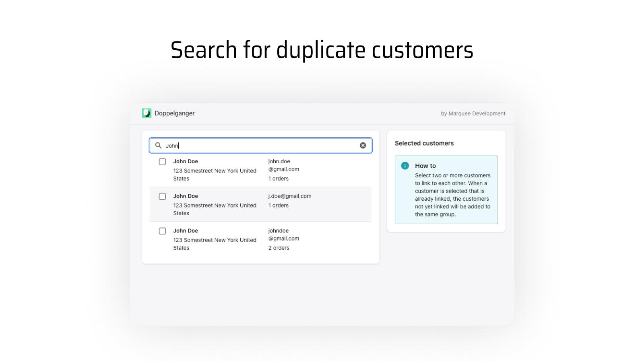The height and width of the screenshot is (362, 644).
Task: Click the search glass at the input's left edge
Action: click(158, 145)
